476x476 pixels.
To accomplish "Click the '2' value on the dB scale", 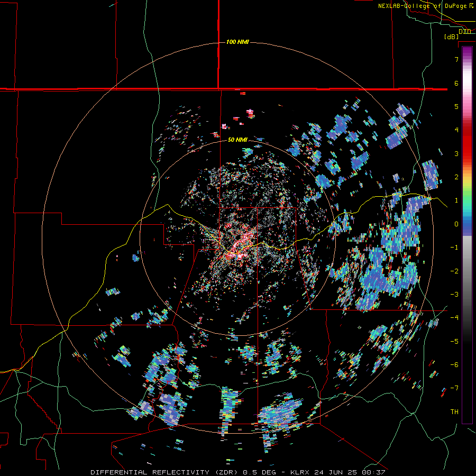I will [456, 177].
